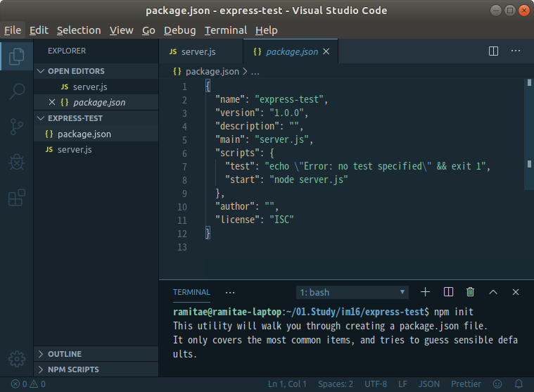Create a new terminal with plus icon
Image resolution: width=534 pixels, height=392 pixels.
pos(425,292)
